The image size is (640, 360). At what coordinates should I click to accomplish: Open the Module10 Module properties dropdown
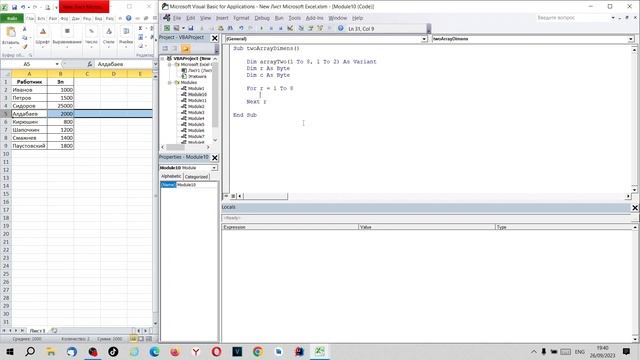click(214, 168)
